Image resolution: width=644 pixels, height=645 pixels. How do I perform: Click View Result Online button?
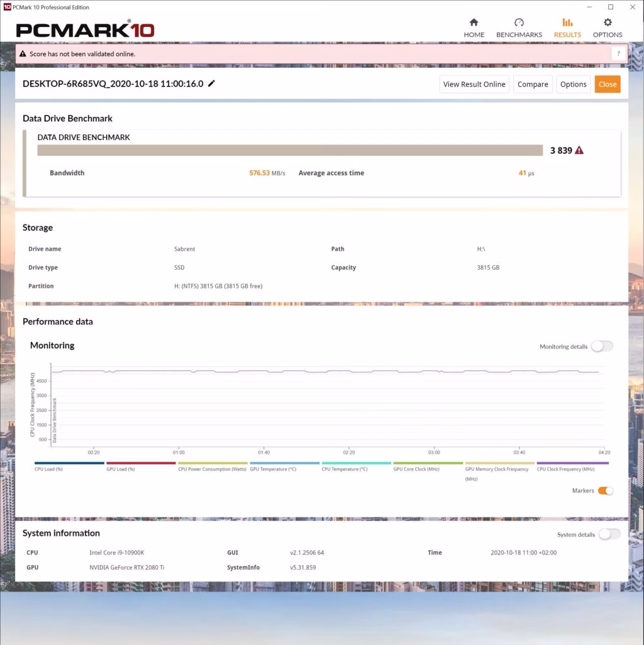pos(474,84)
